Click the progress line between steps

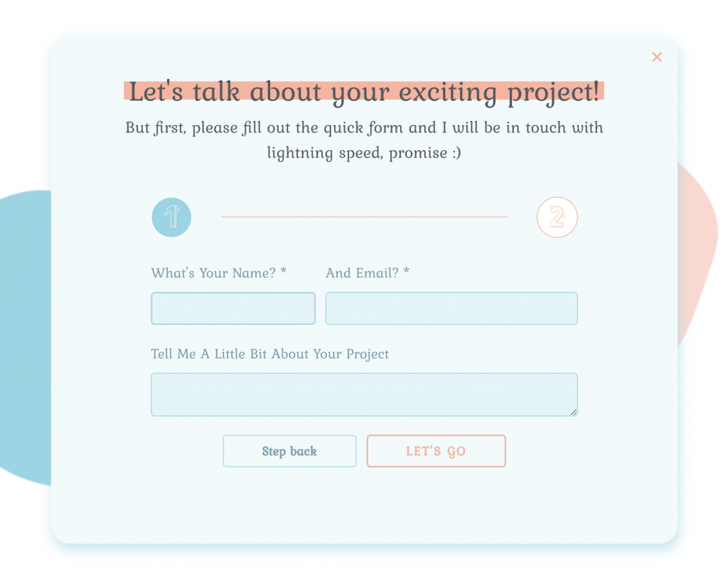(364, 217)
